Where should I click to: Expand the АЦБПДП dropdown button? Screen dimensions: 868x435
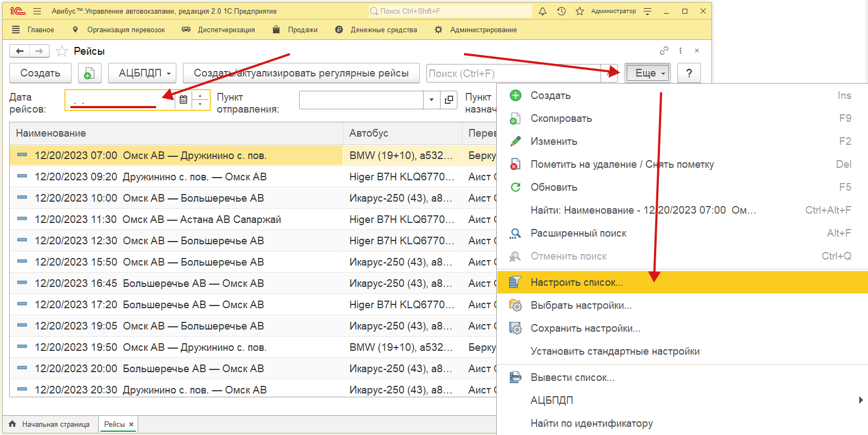tap(142, 73)
